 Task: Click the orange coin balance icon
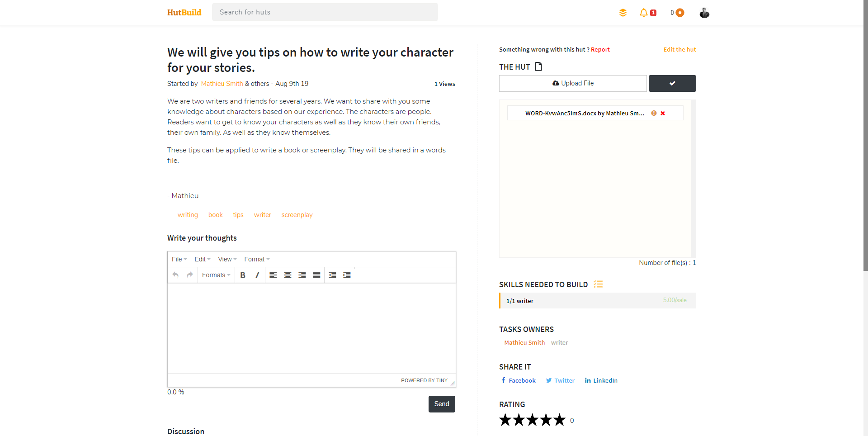coord(679,13)
